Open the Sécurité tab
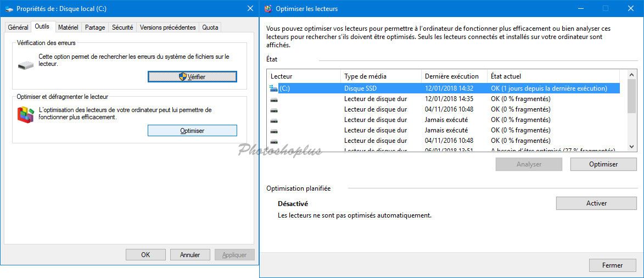This screenshot has width=644, height=278. (x=122, y=27)
